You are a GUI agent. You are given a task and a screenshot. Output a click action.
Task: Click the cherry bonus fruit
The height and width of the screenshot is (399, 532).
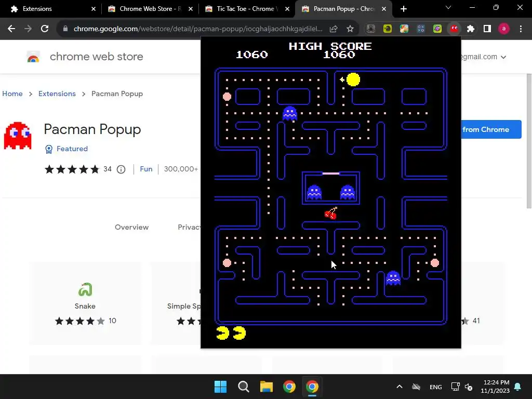click(331, 213)
